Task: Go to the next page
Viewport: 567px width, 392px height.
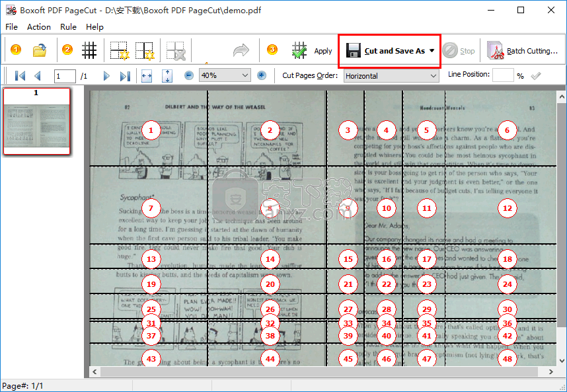Action: pos(106,76)
